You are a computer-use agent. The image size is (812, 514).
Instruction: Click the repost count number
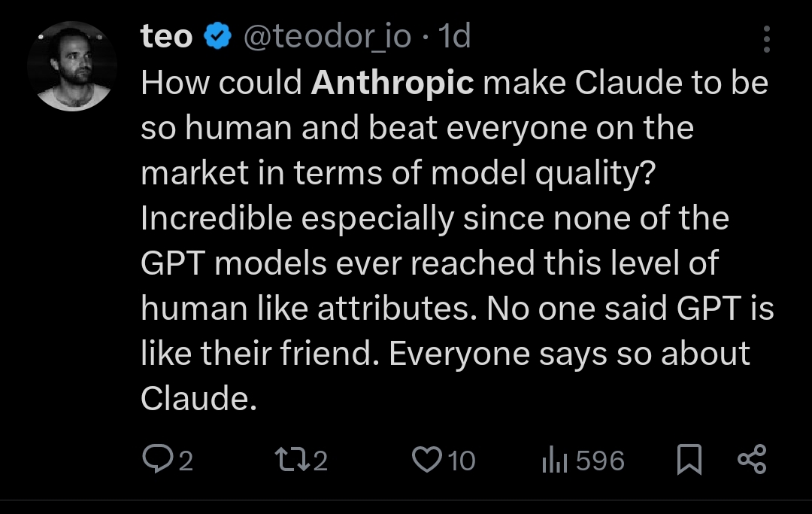[x=321, y=461]
